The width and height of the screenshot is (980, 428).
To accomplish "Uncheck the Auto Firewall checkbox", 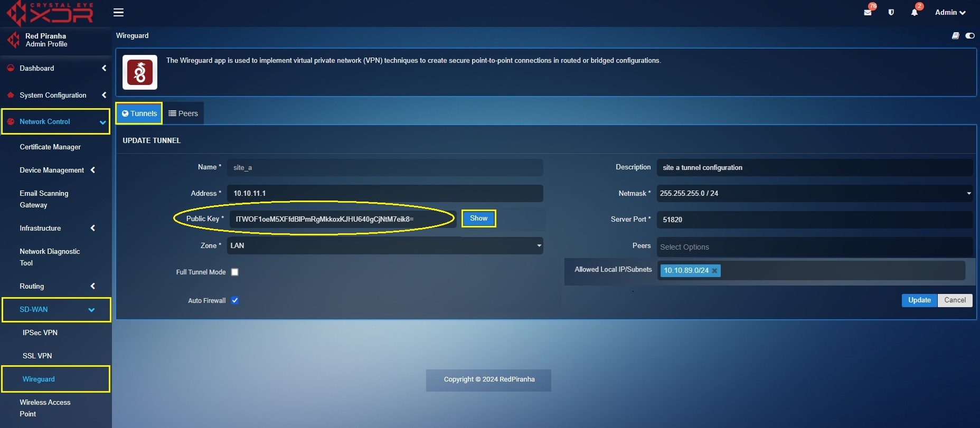I will click(235, 300).
